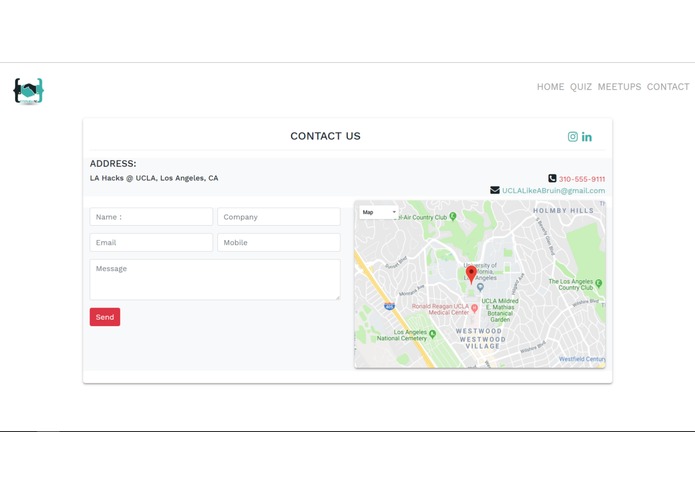
Task: Focus the Mobile input field
Action: coord(279,242)
